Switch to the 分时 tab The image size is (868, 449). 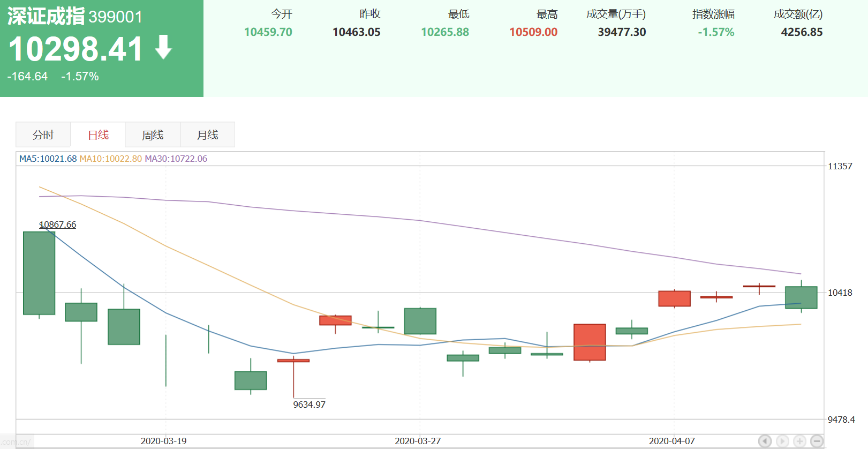pyautogui.click(x=43, y=135)
